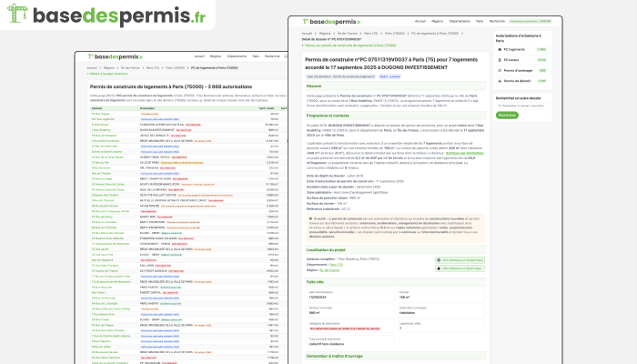The height and width of the screenshot is (364, 637).
Task: Click the Demandeur column header in list table
Action: coord(147,108)
